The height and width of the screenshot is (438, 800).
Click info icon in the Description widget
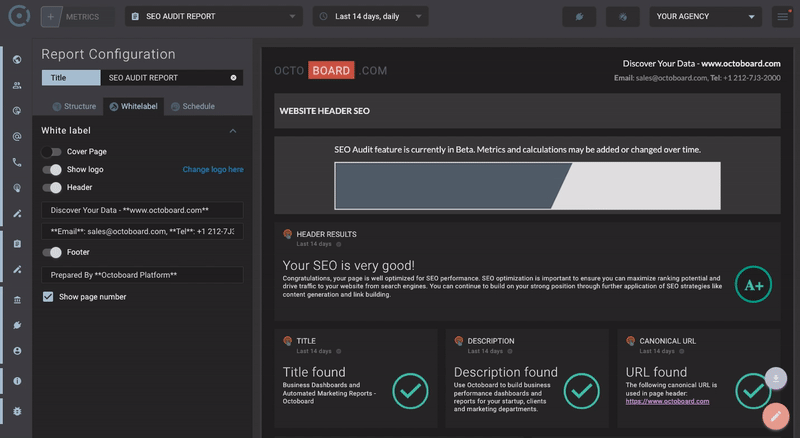point(510,351)
